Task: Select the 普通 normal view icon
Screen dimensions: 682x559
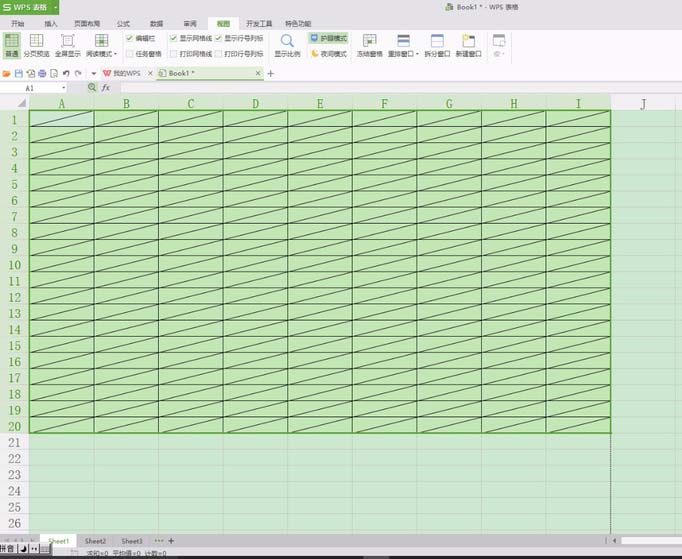Action: click(11, 46)
